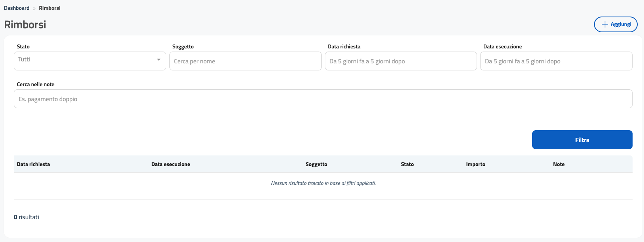Focus the Soggetto search by name field
The width and height of the screenshot is (644, 242).
[x=245, y=61]
